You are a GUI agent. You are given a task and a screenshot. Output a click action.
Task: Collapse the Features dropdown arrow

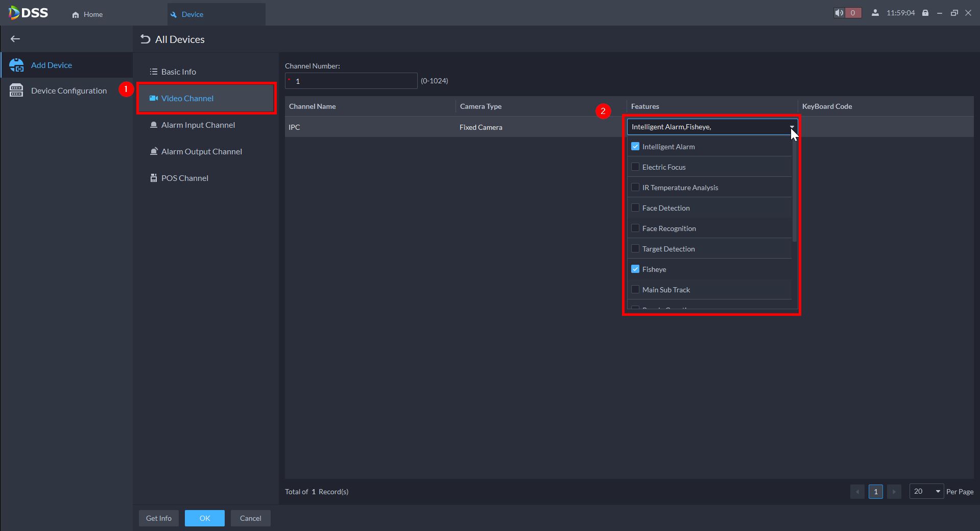[792, 127]
